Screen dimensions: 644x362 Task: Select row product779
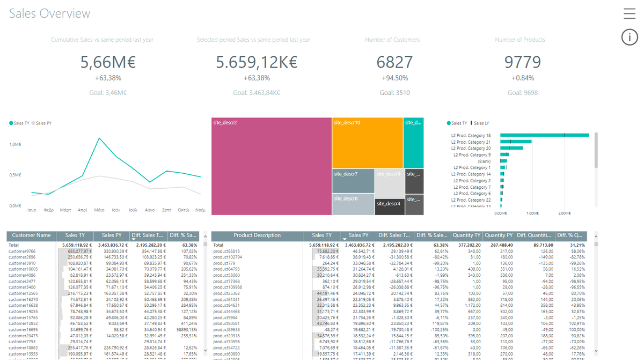400,263
